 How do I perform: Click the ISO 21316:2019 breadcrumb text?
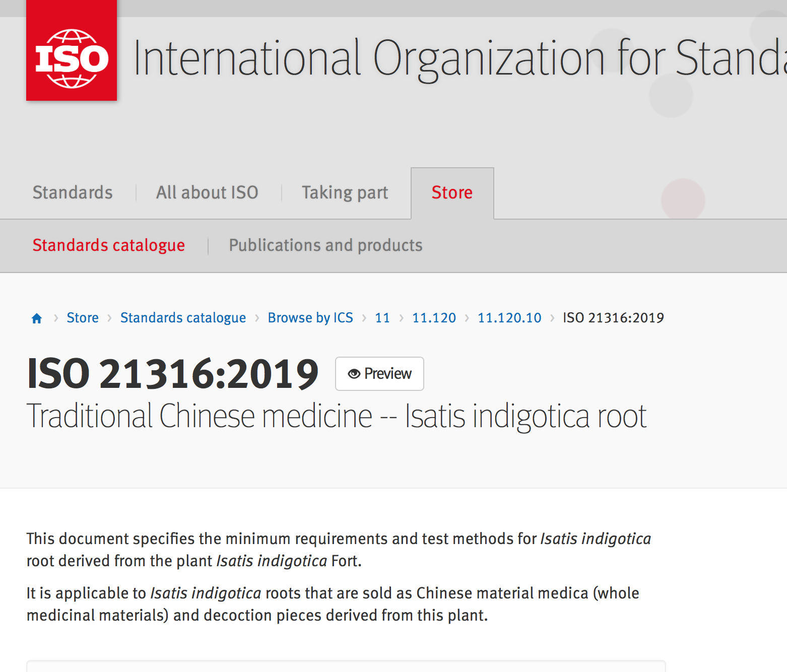[613, 318]
